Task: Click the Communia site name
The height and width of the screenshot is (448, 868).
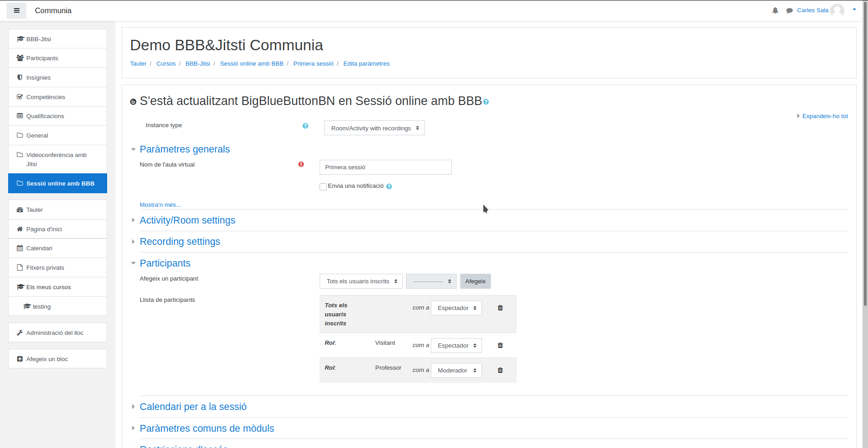Action: [53, 10]
